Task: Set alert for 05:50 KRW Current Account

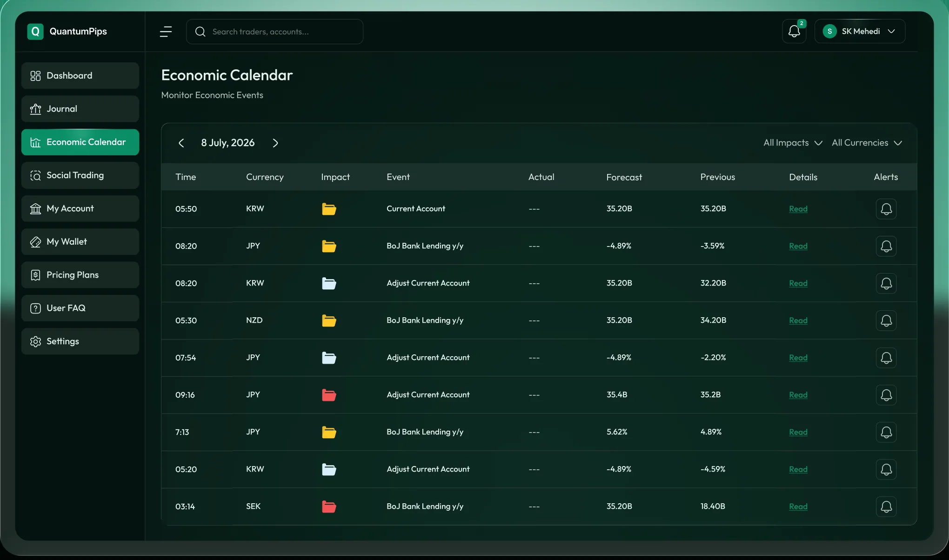Action: (x=886, y=209)
